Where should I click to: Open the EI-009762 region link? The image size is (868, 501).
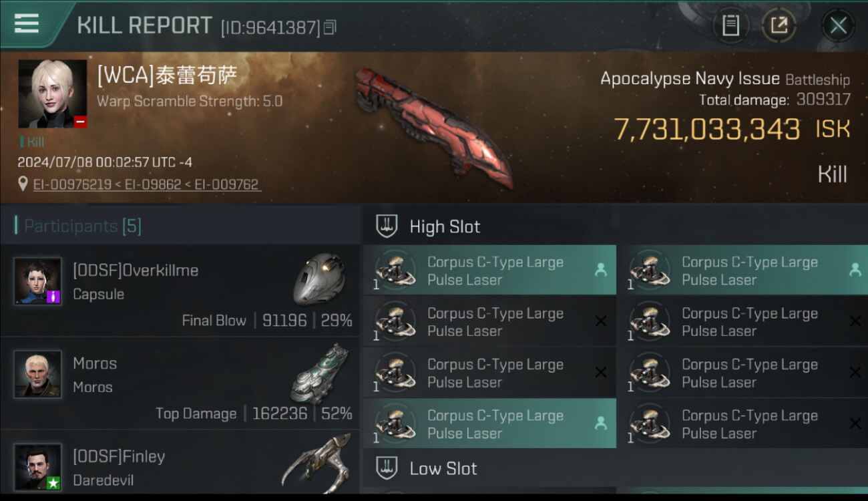coord(226,184)
